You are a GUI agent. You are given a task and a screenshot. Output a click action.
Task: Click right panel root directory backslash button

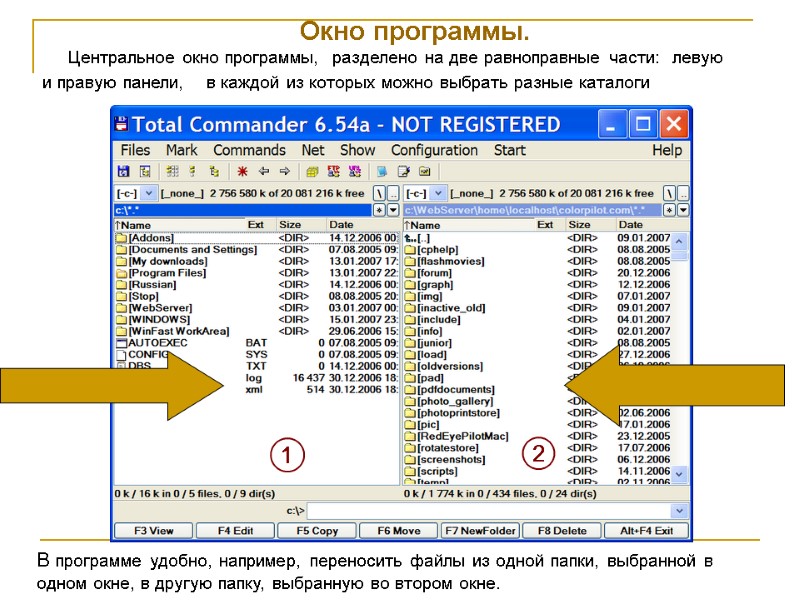pyautogui.click(x=669, y=193)
